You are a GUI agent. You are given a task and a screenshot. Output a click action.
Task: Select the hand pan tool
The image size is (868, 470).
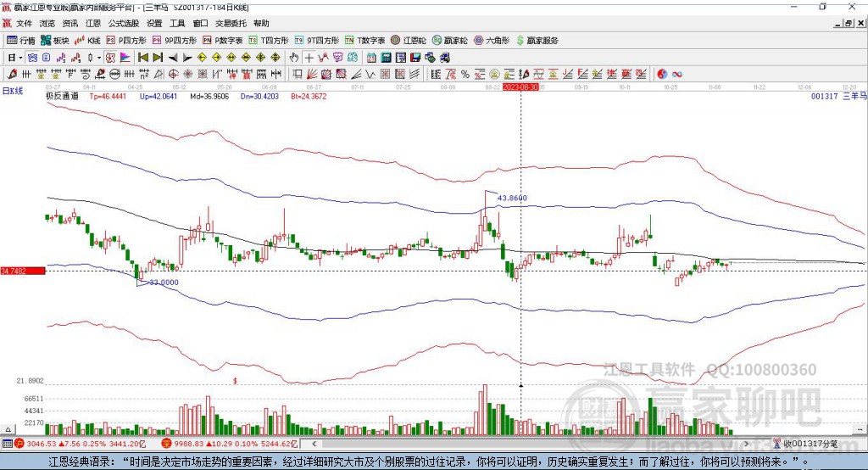293,58
